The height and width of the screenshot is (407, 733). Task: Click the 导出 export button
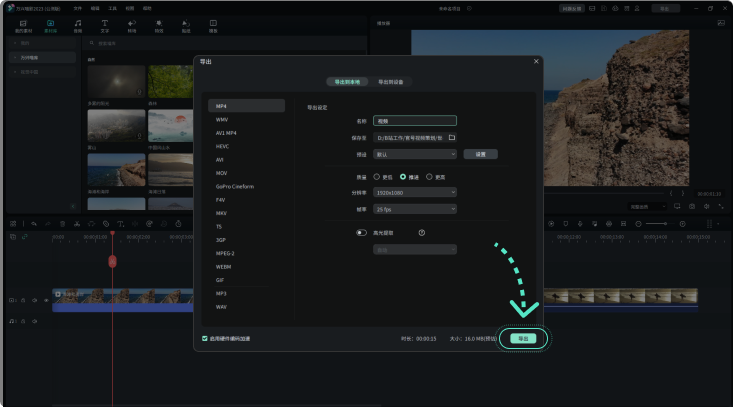(x=522, y=339)
